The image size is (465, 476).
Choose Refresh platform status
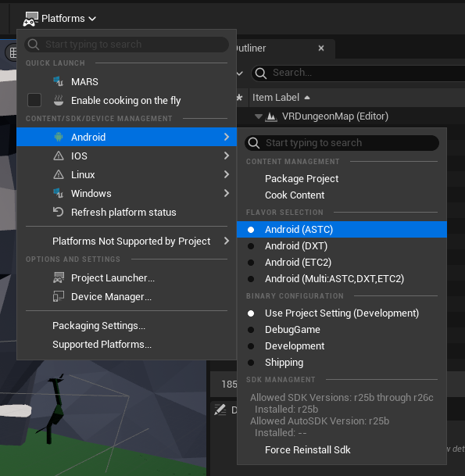click(x=127, y=212)
